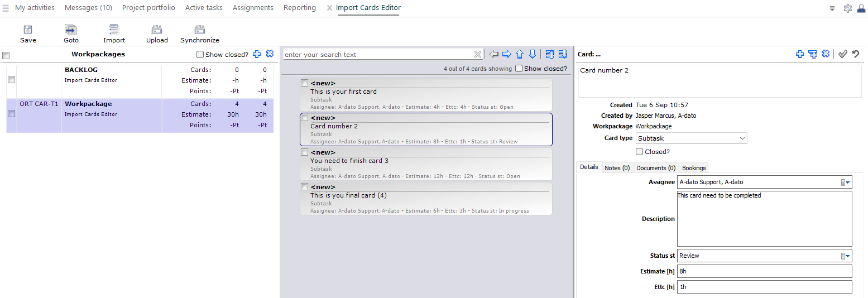Click the Goto toolbar icon
The width and height of the screenshot is (868, 298).
click(x=71, y=30)
